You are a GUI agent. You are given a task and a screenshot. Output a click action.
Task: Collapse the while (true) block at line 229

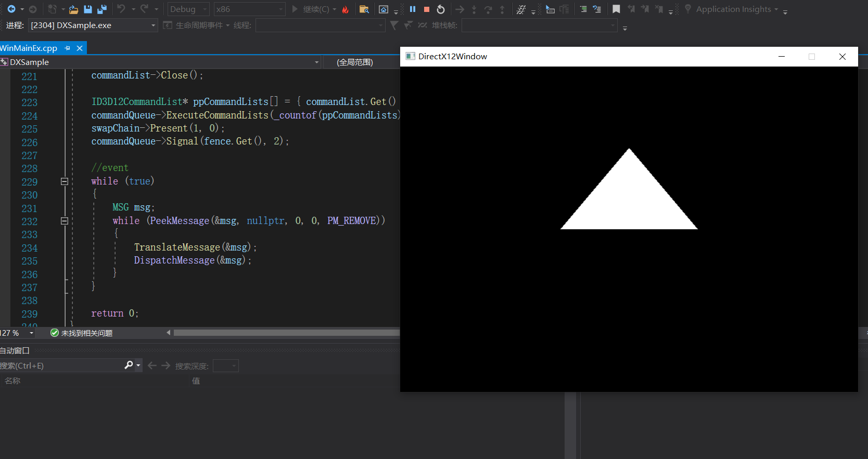(65, 181)
